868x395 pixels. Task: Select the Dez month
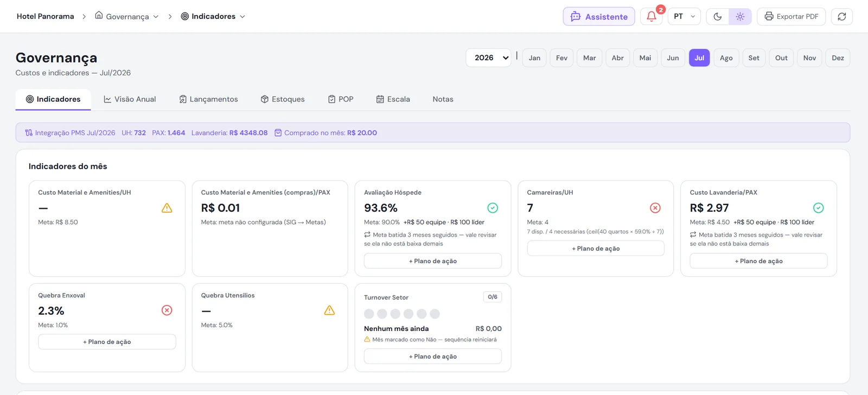click(x=838, y=58)
